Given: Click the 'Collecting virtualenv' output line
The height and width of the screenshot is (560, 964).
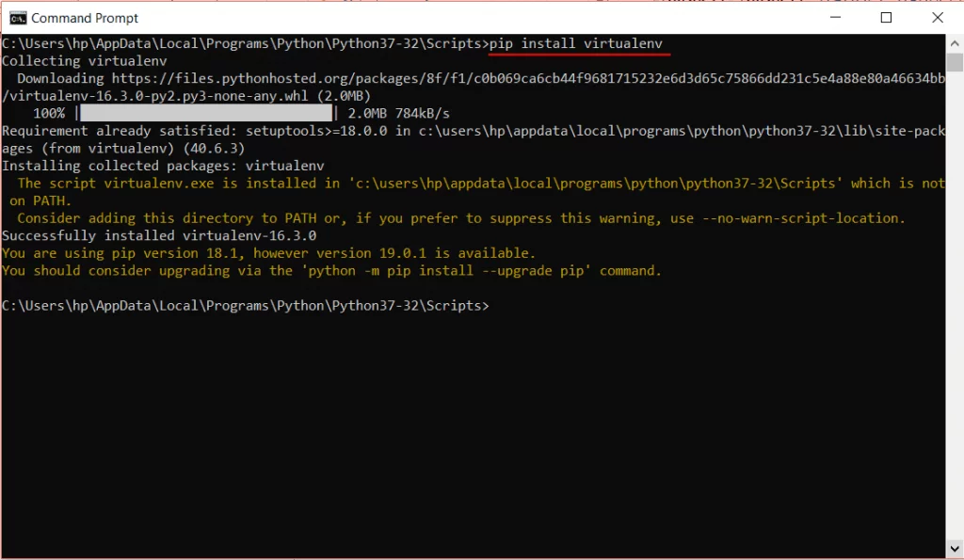Looking at the screenshot, I should pos(84,61).
